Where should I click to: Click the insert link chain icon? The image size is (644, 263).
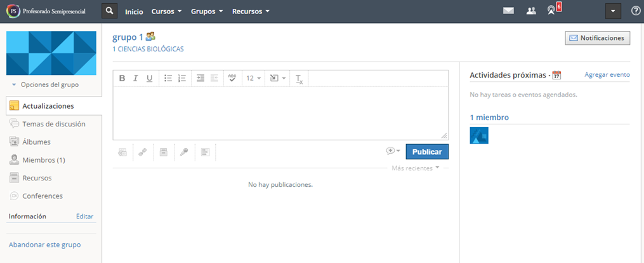[143, 152]
